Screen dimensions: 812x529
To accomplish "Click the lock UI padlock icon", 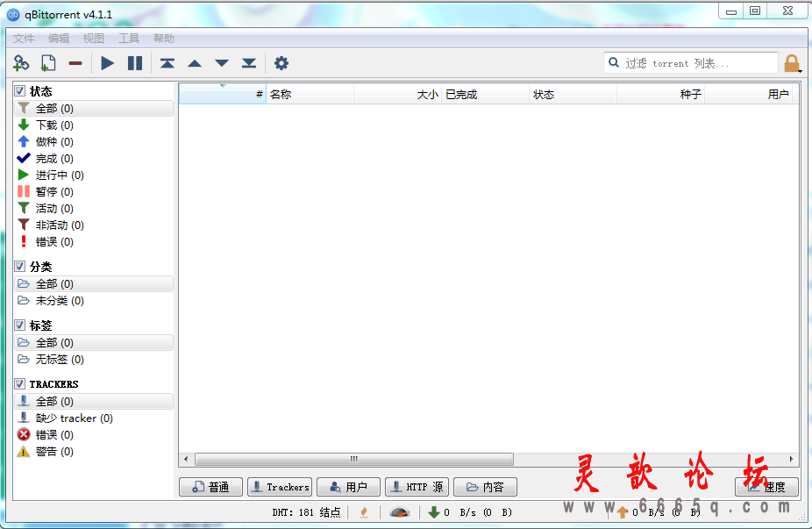I will click(791, 63).
